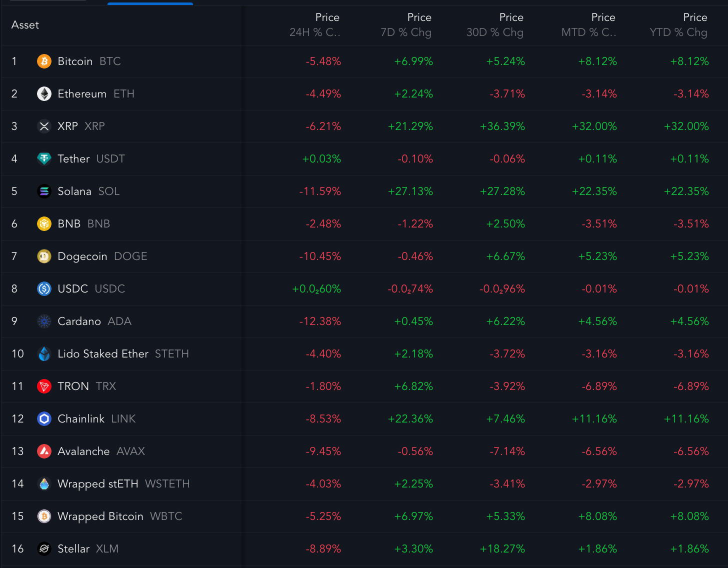Sort by Price 30D % Chg column
Screen dimensions: 728x568
(495, 25)
